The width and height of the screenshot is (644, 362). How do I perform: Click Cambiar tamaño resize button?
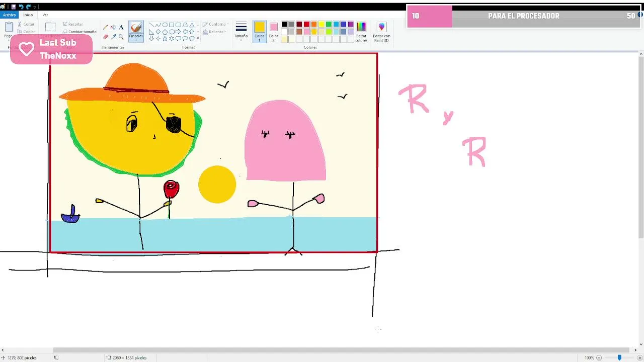pos(79,32)
